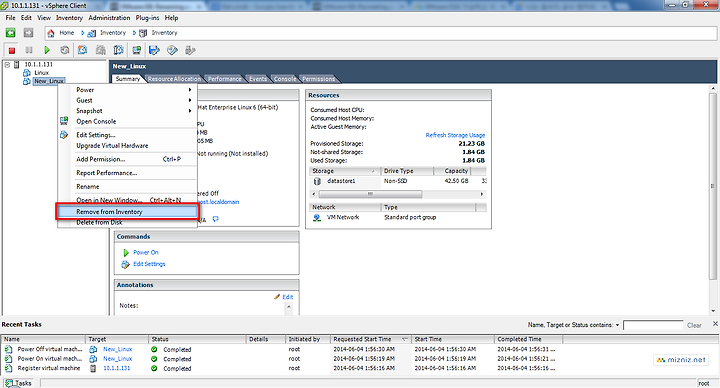The width and height of the screenshot is (720, 388).
Task: Select Add Permission menu item
Action: pyautogui.click(x=127, y=159)
